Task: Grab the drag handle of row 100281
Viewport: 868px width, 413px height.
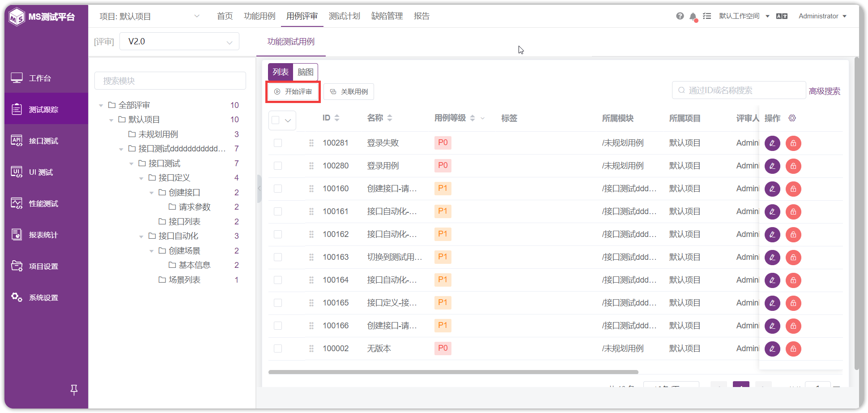Action: pyautogui.click(x=311, y=143)
